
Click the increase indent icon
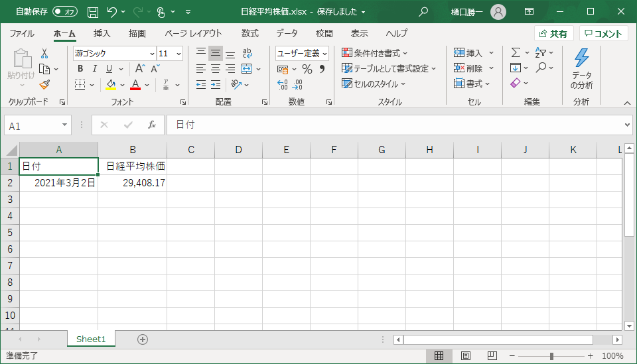tap(216, 84)
